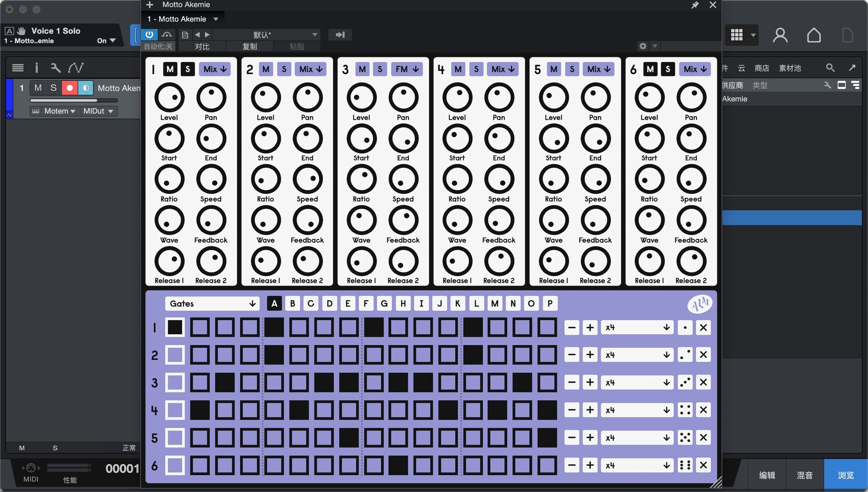This screenshot has height=492, width=868.
Task: Toggle first gate step in row 2
Action: point(175,355)
